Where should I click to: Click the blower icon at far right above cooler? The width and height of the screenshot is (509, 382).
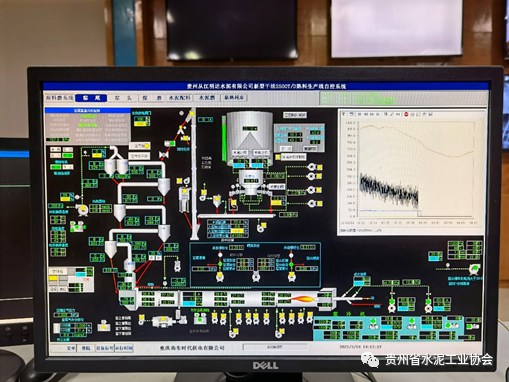click(x=474, y=268)
